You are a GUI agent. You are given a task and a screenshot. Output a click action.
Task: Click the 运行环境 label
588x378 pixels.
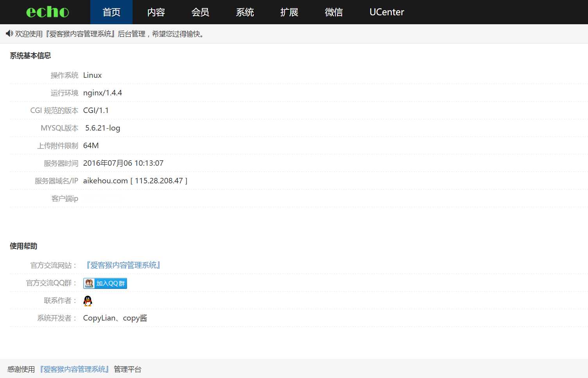click(x=65, y=93)
